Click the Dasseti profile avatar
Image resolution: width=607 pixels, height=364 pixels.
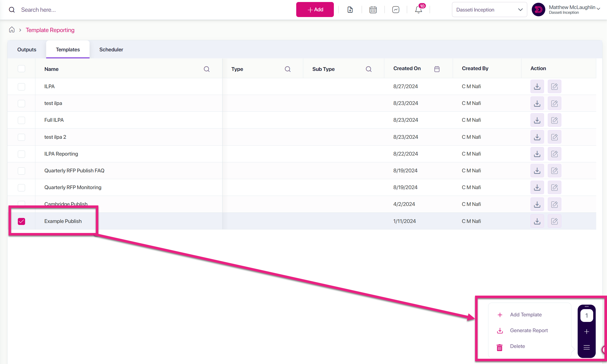[538, 10]
